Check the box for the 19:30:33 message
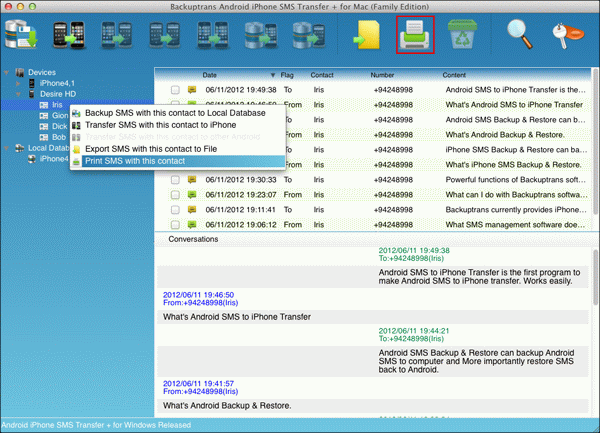This screenshot has width=600, height=433. [175, 180]
